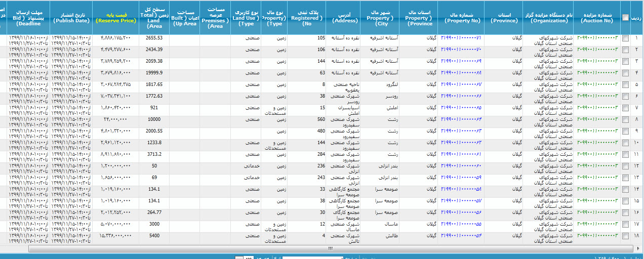Check the checkbox for row 1
This screenshot has width=644, height=259.
[626, 38]
